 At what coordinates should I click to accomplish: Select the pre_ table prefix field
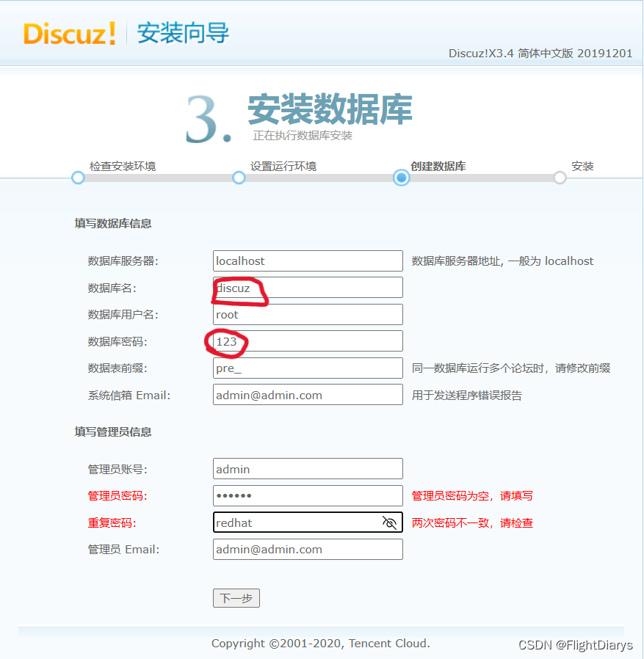pos(308,368)
